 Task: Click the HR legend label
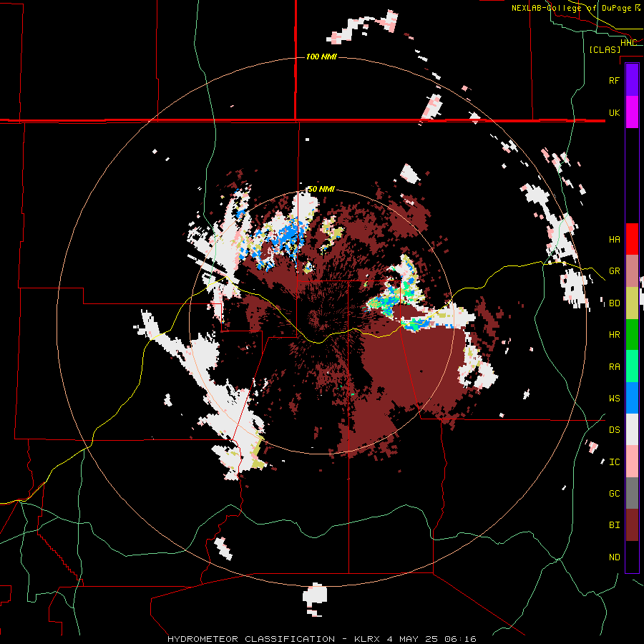click(x=614, y=335)
